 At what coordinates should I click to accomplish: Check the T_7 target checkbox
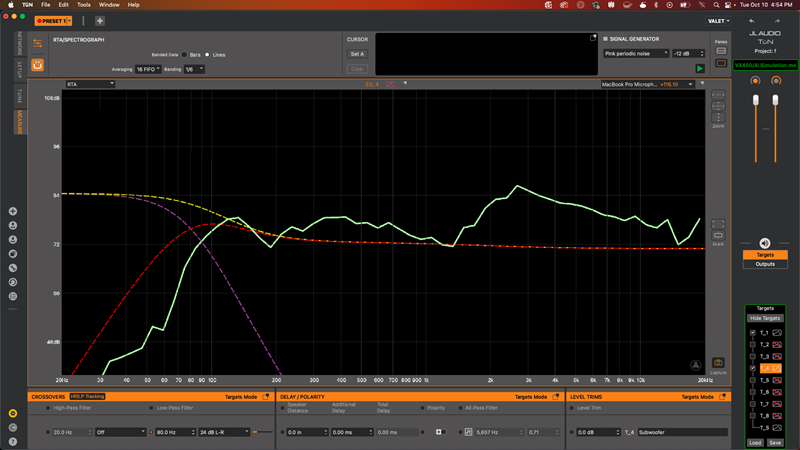753,404
